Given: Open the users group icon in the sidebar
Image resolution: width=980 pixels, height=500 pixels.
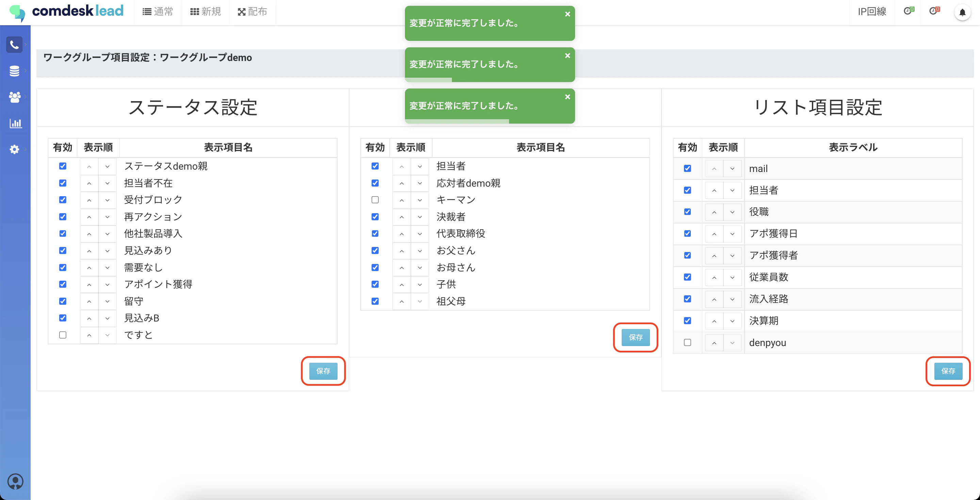Looking at the screenshot, I should [x=14, y=97].
